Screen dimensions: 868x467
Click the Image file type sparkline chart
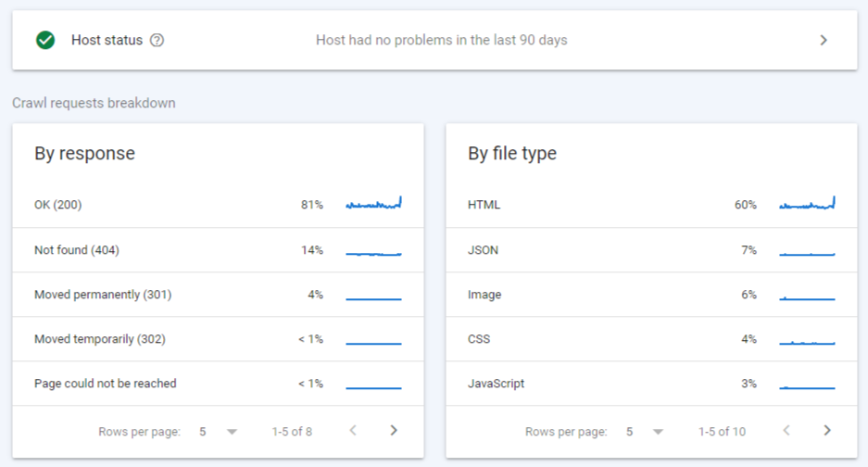click(807, 297)
